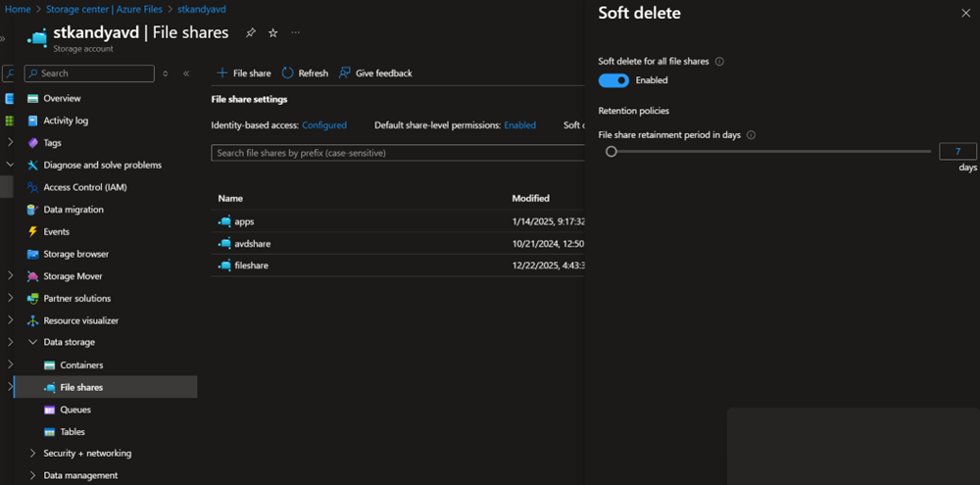Pin the stkandyavd storage account blade

point(251,32)
